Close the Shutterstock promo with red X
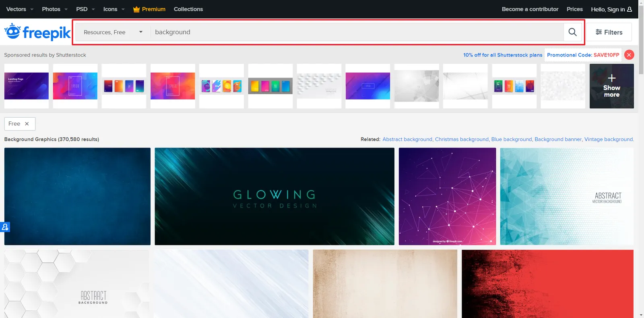Viewport: 644px width, 318px height. [629, 55]
